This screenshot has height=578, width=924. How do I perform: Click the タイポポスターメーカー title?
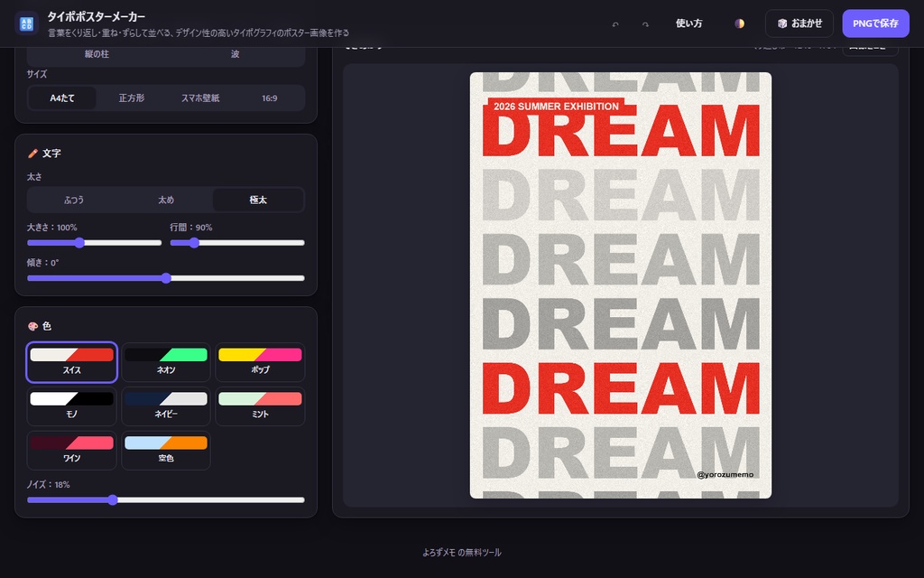(96, 16)
